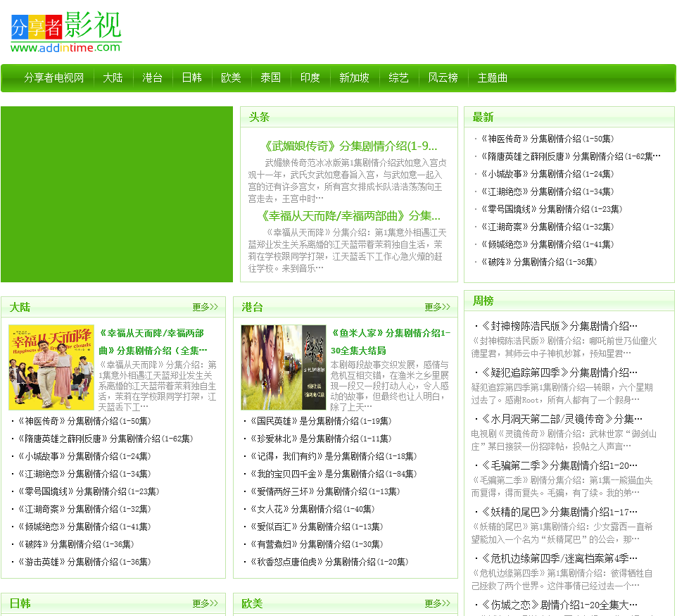
Task: Open 《江湖绝恋》 in the 最新 list
Action: tap(547, 191)
